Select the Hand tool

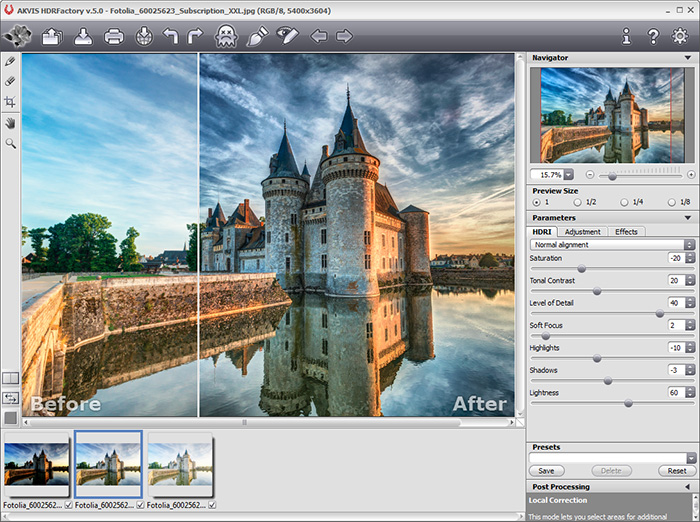(10, 123)
